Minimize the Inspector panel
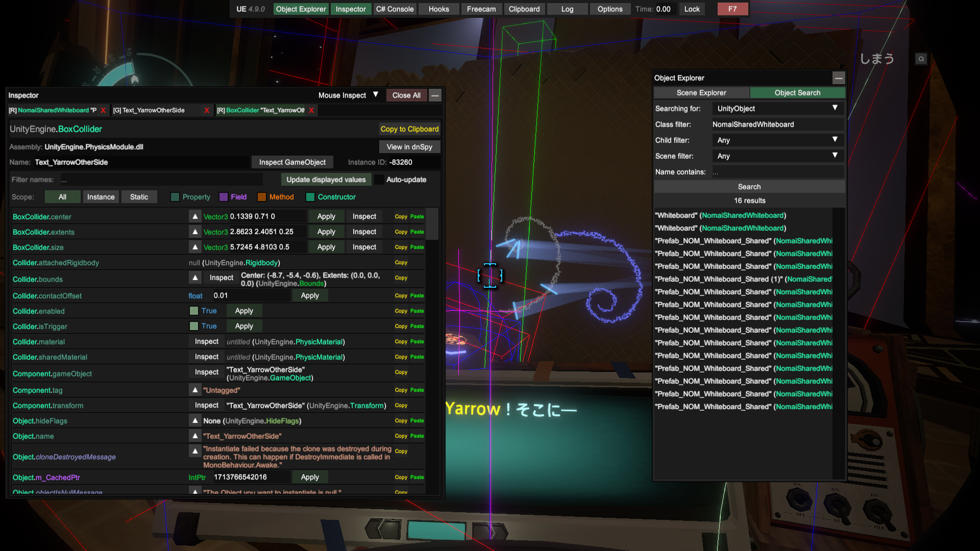This screenshot has width=980, height=551. (435, 95)
